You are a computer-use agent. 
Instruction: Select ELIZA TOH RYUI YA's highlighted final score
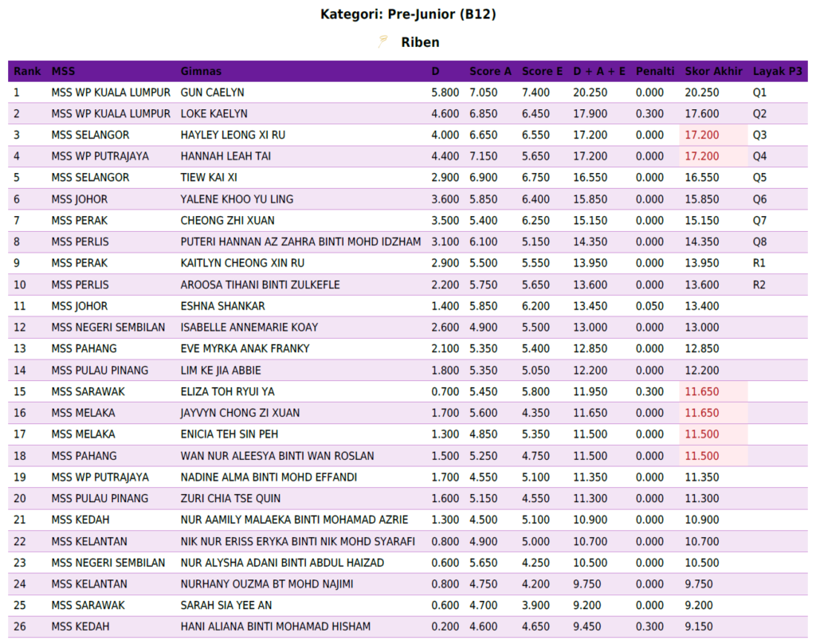coord(702,391)
